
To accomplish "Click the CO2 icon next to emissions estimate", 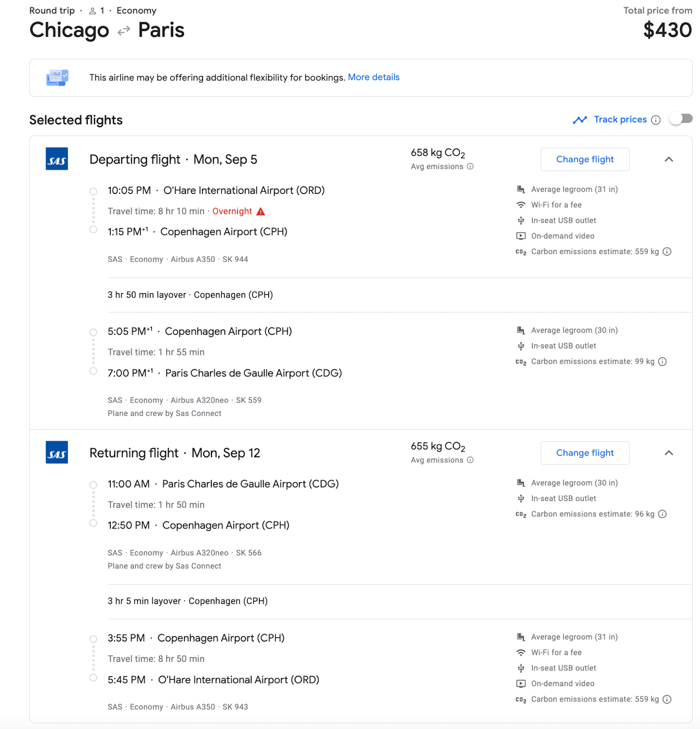I will [520, 252].
